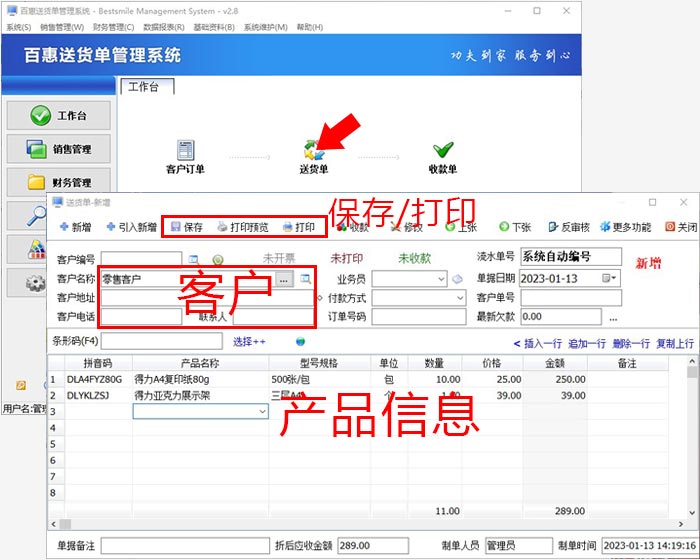Screen dimensions: 700x560
Task: Save the delivery note with 保存
Action: [187, 227]
